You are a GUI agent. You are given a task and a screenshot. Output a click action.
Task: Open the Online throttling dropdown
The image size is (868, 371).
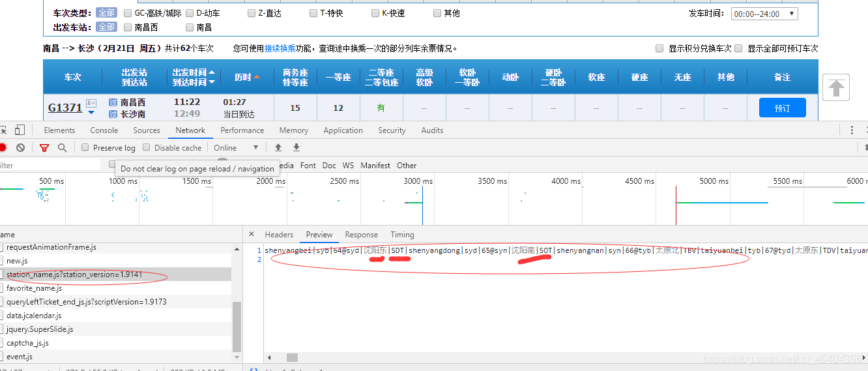(236, 148)
